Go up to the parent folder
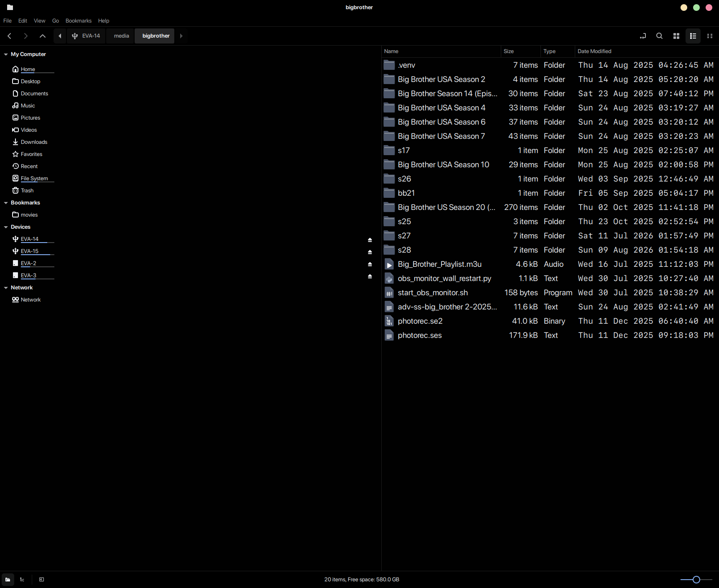719x588 pixels. [42, 36]
